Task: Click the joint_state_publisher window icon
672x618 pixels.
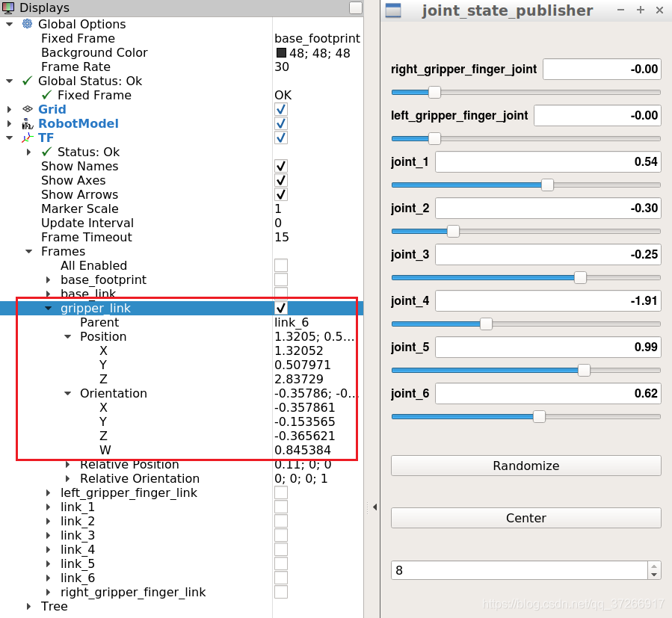Action: pyautogui.click(x=393, y=10)
